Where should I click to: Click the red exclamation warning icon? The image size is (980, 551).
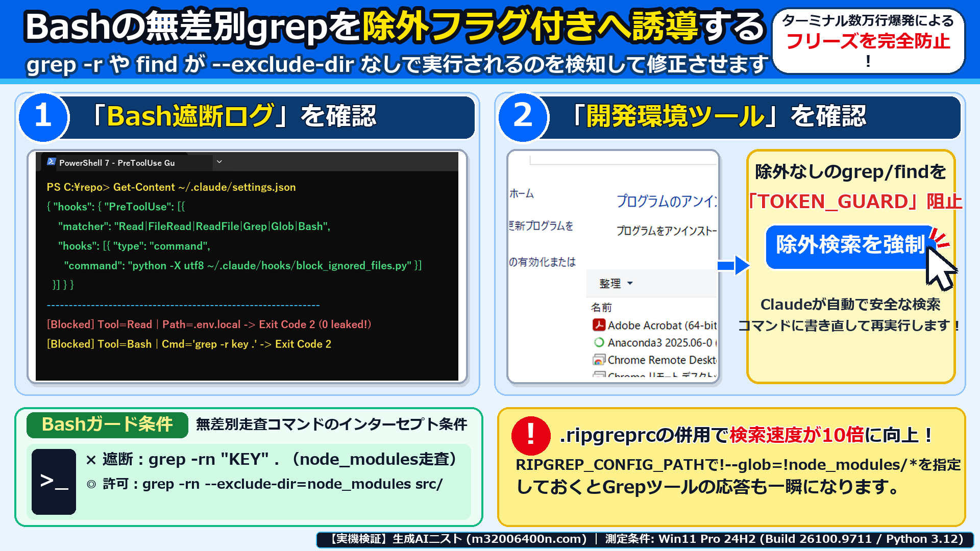(x=531, y=435)
